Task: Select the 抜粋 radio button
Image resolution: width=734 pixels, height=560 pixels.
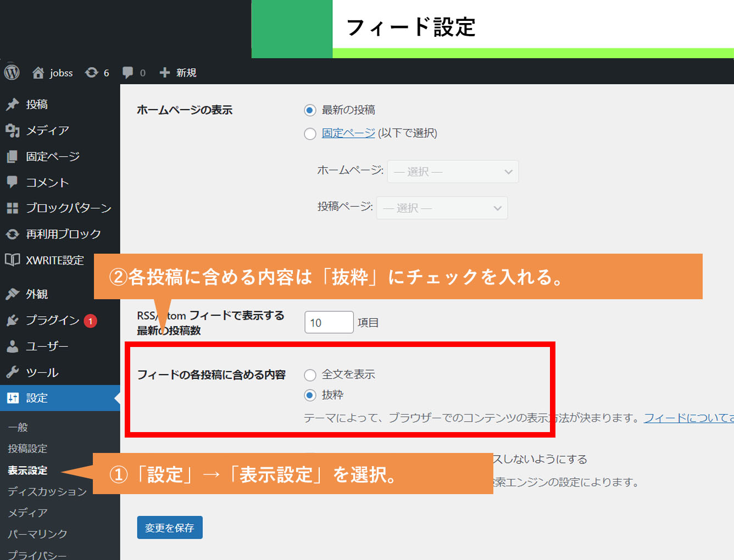Action: [310, 395]
